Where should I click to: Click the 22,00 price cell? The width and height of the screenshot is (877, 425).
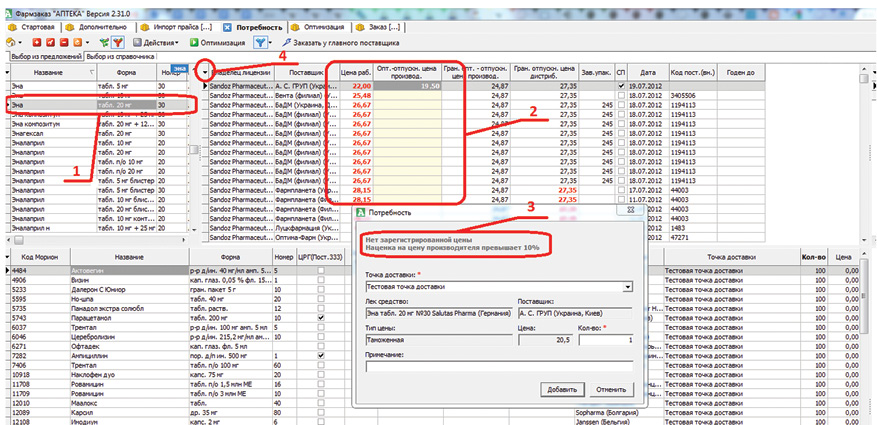(357, 86)
